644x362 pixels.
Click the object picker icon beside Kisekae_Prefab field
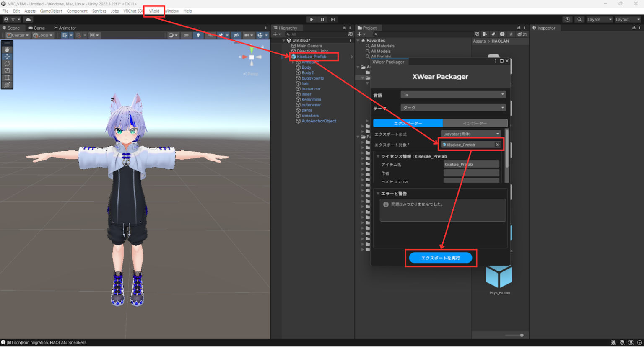coord(497,145)
